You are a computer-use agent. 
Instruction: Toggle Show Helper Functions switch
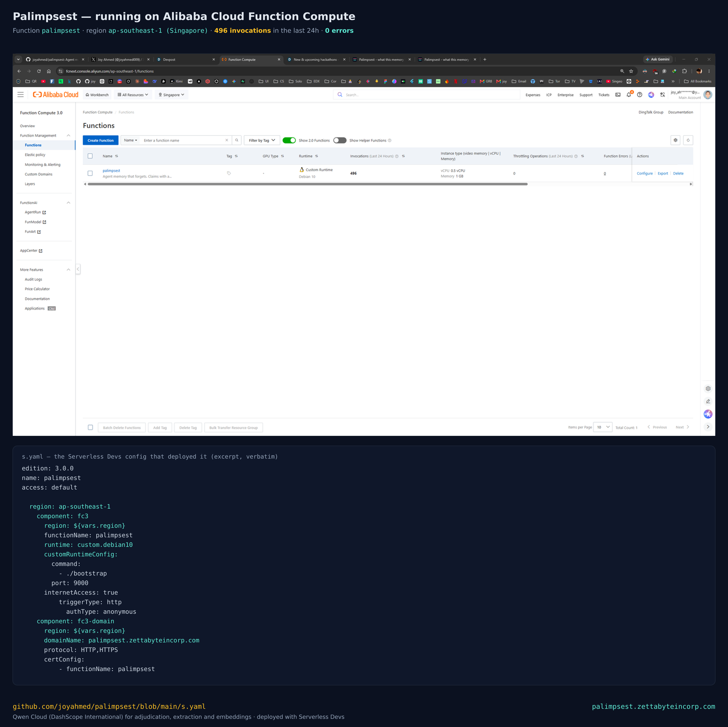point(339,140)
